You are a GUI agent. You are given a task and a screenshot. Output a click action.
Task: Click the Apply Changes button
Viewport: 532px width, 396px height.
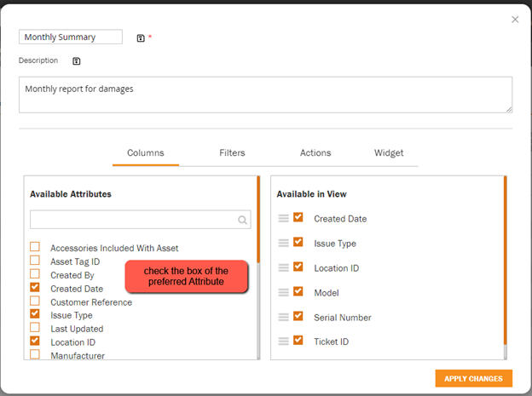[474, 378]
